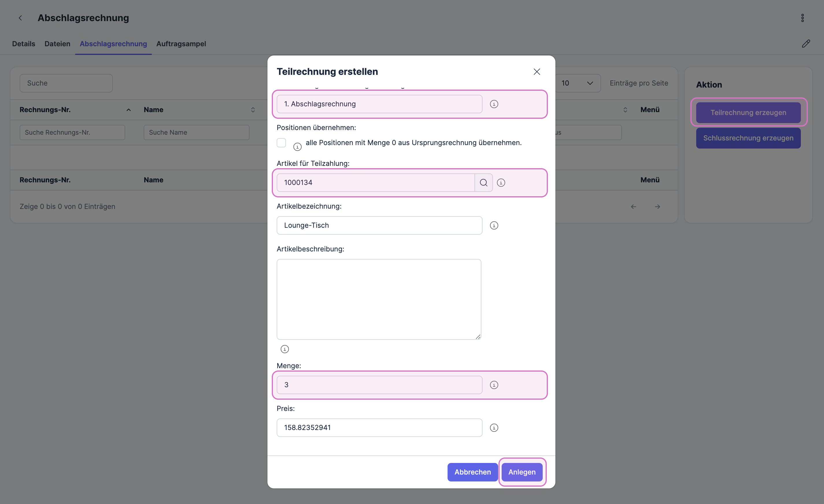The width and height of the screenshot is (824, 504).
Task: Click info icon below Artikelbeschreibung textarea
Action: click(284, 349)
